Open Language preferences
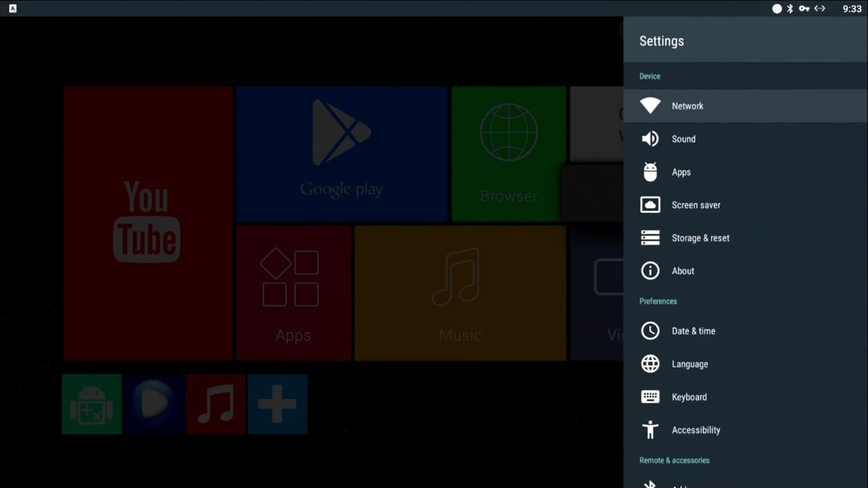 pyautogui.click(x=746, y=364)
